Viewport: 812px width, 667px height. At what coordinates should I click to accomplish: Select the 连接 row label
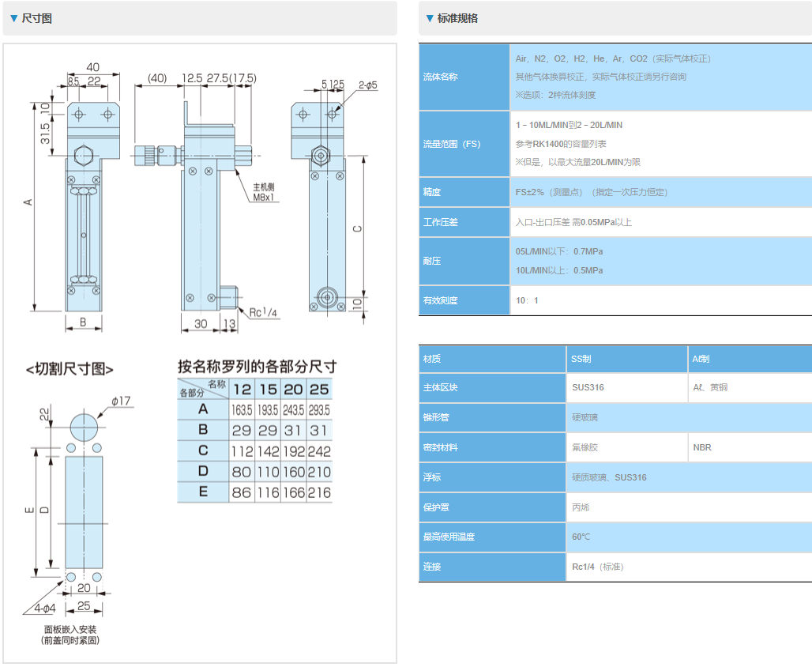(492, 567)
